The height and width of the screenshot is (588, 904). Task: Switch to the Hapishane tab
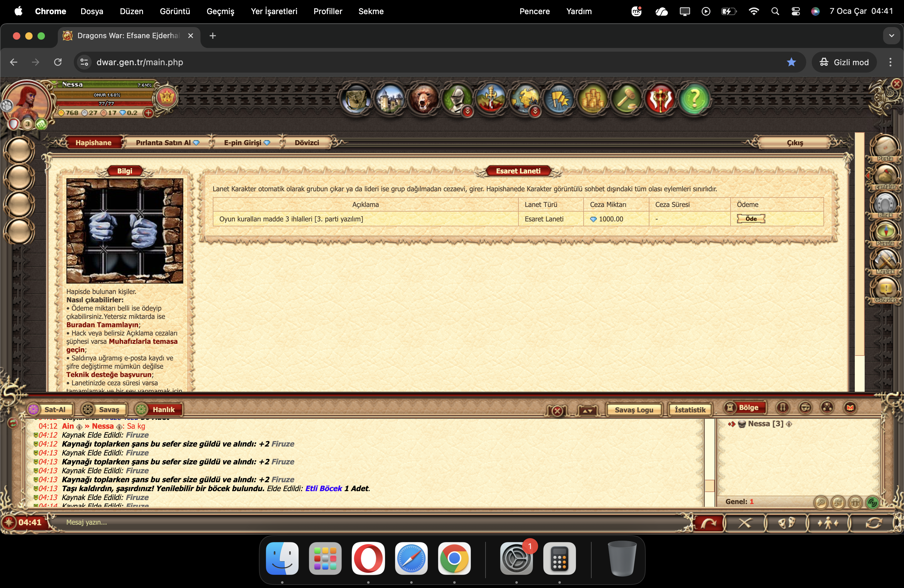[x=93, y=142]
